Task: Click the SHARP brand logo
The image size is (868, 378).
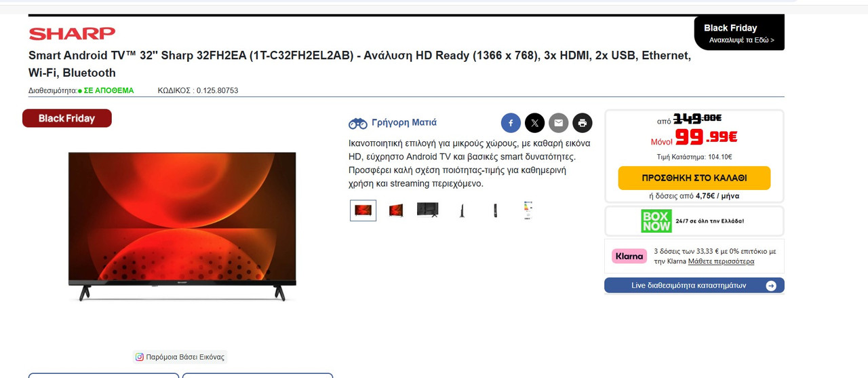Action: [x=72, y=33]
